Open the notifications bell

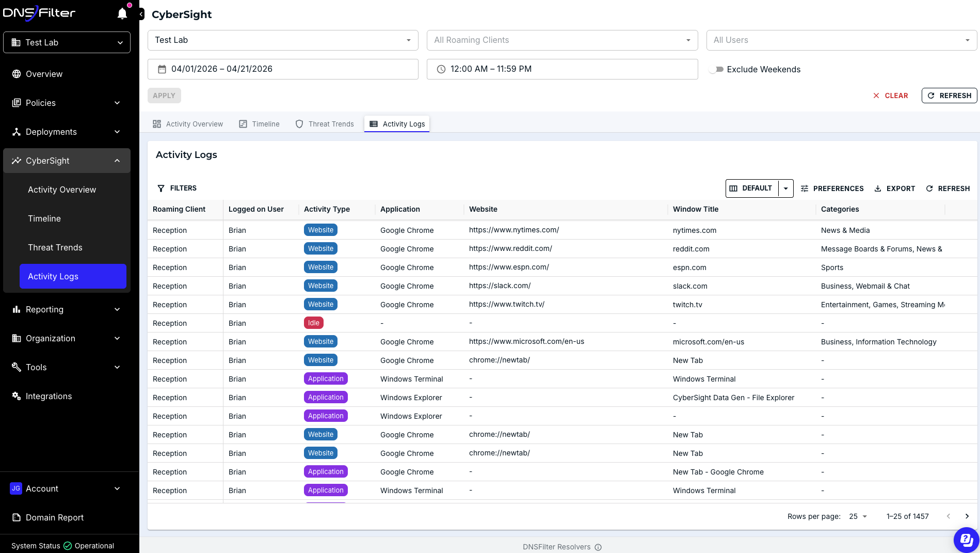pyautogui.click(x=122, y=13)
